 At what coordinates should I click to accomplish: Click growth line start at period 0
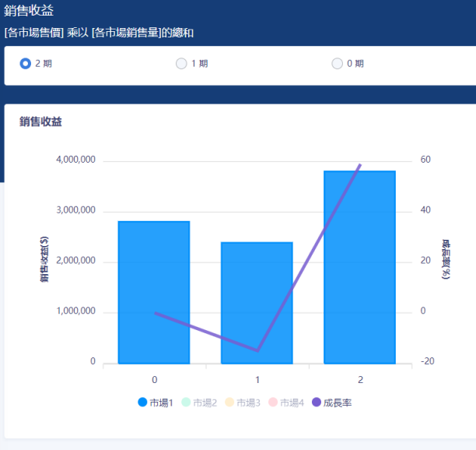pyautogui.click(x=155, y=313)
